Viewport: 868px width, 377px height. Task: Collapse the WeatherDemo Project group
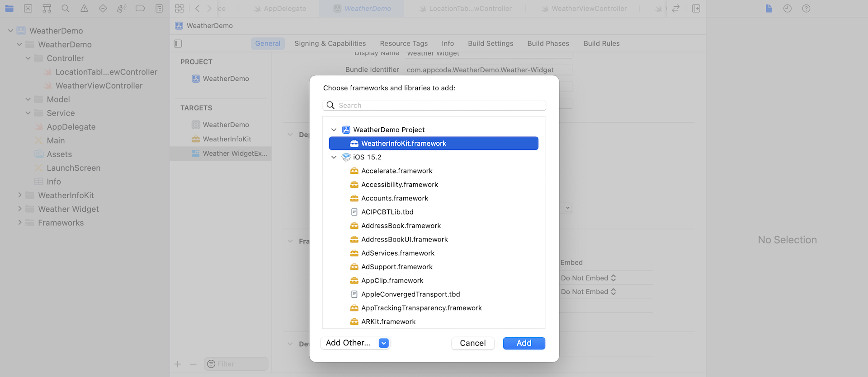point(334,130)
